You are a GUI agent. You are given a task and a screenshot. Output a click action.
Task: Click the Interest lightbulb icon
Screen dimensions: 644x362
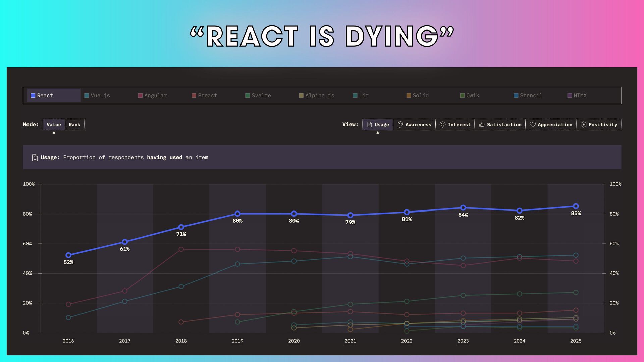(442, 125)
